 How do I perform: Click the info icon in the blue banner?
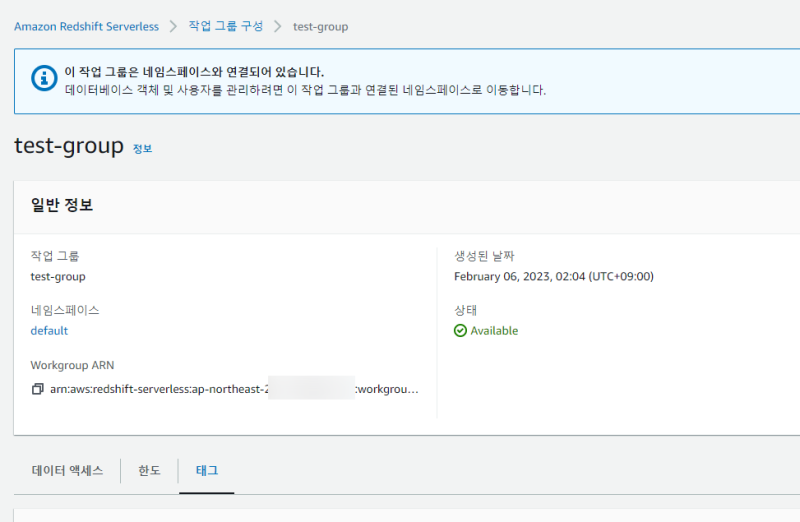43,79
